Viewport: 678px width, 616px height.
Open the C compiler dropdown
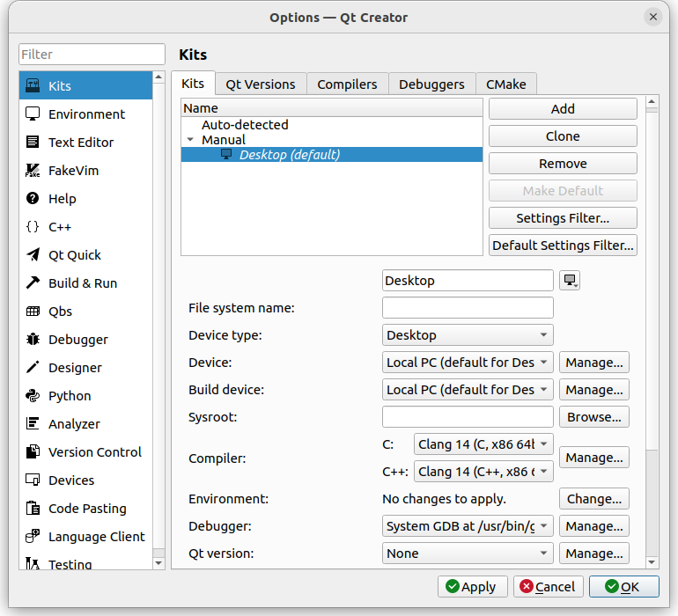(483, 444)
